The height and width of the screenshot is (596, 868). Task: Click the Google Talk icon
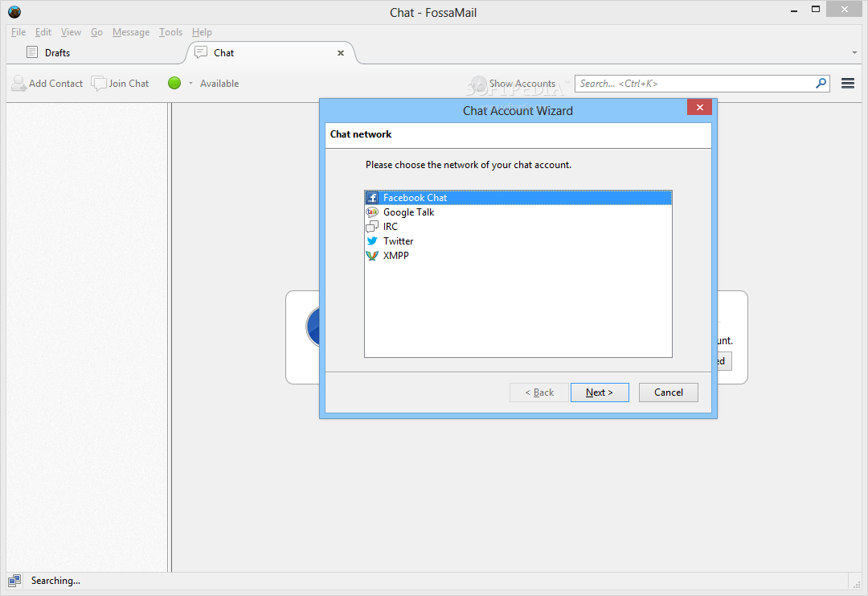pos(373,212)
